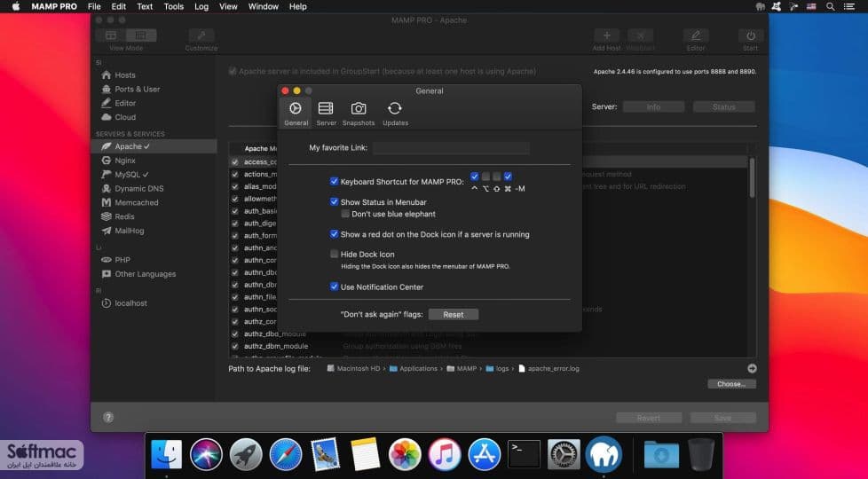868x479 pixels.
Task: Click the MAMP elephant menubar icon
Action: [x=760, y=6]
